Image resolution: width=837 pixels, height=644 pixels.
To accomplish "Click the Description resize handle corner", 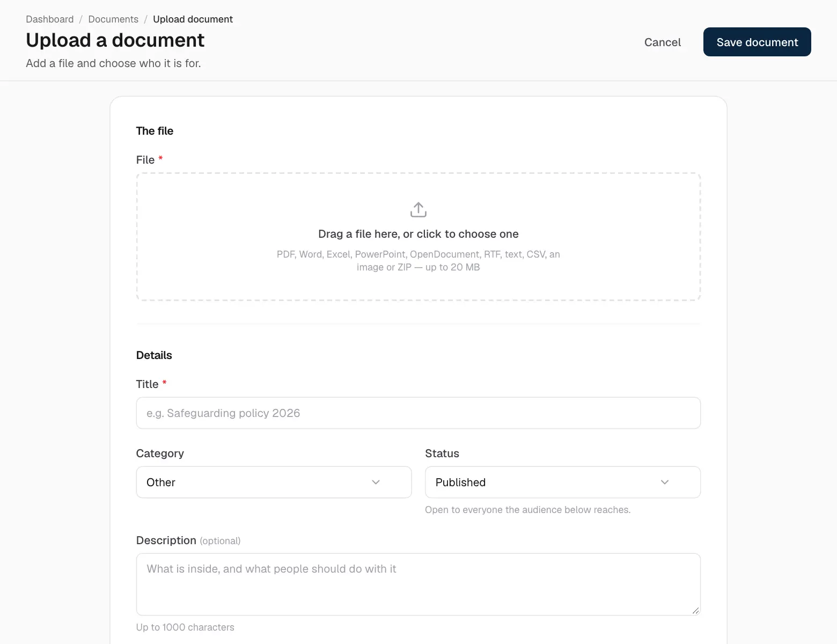I will [695, 610].
